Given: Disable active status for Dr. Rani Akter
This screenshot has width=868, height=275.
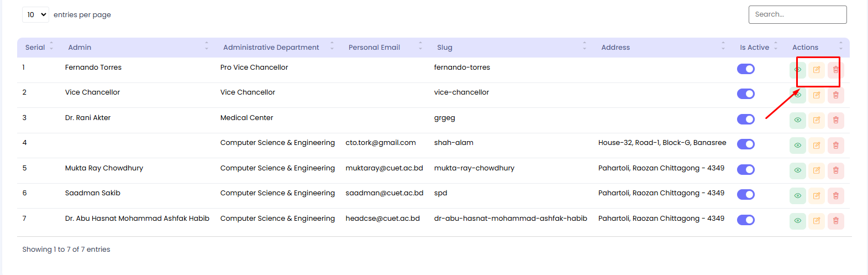Looking at the screenshot, I should (745, 120).
